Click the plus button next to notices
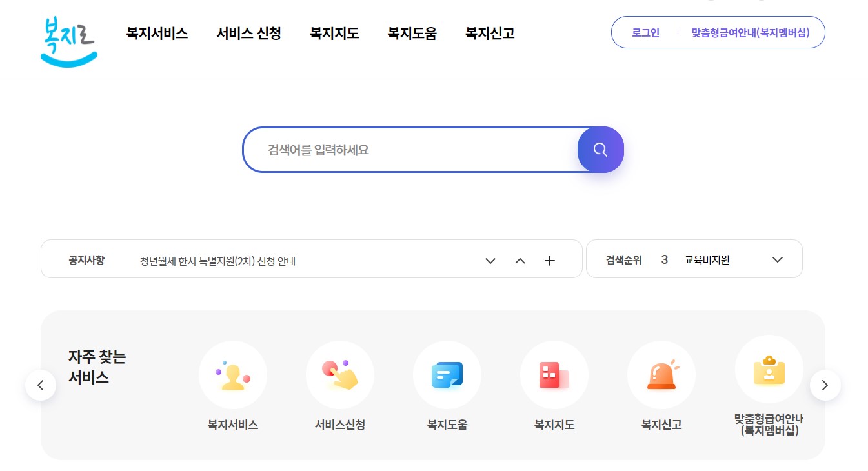 [550, 260]
